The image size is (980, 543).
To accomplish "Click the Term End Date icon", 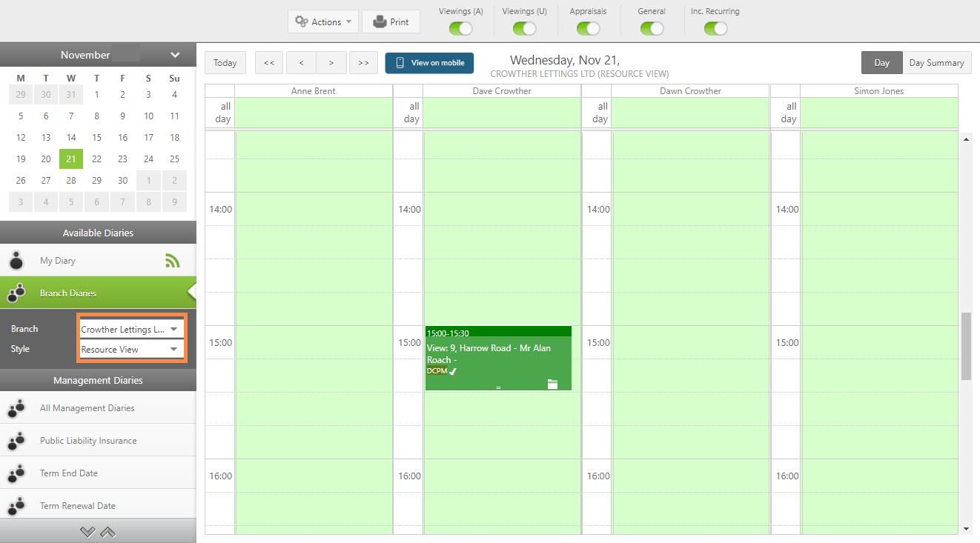I will pos(16,473).
